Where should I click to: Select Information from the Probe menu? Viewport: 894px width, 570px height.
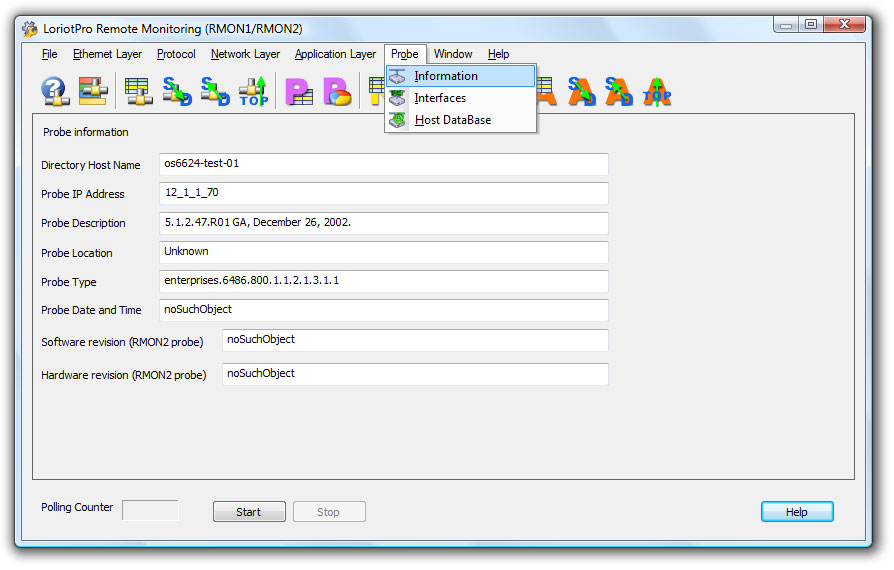point(446,76)
